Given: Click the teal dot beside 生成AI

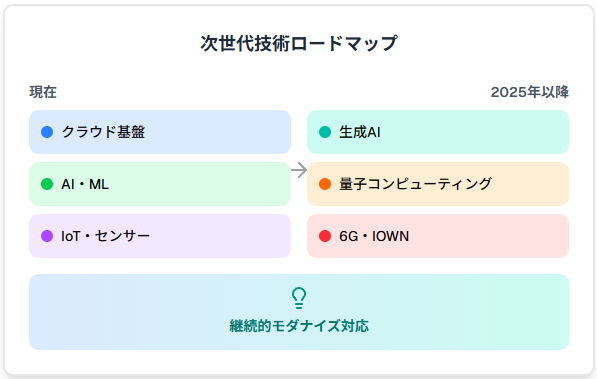Looking at the screenshot, I should (x=325, y=132).
